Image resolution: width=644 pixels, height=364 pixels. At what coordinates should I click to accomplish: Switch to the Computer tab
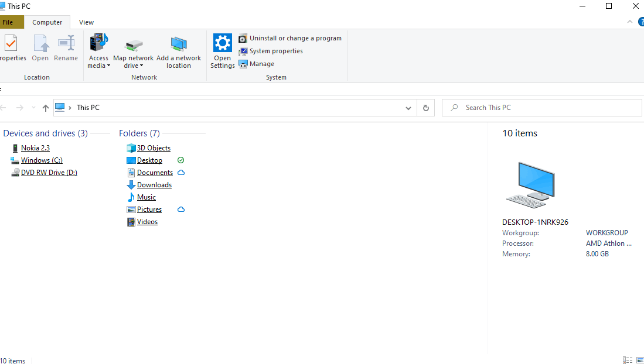point(47,22)
